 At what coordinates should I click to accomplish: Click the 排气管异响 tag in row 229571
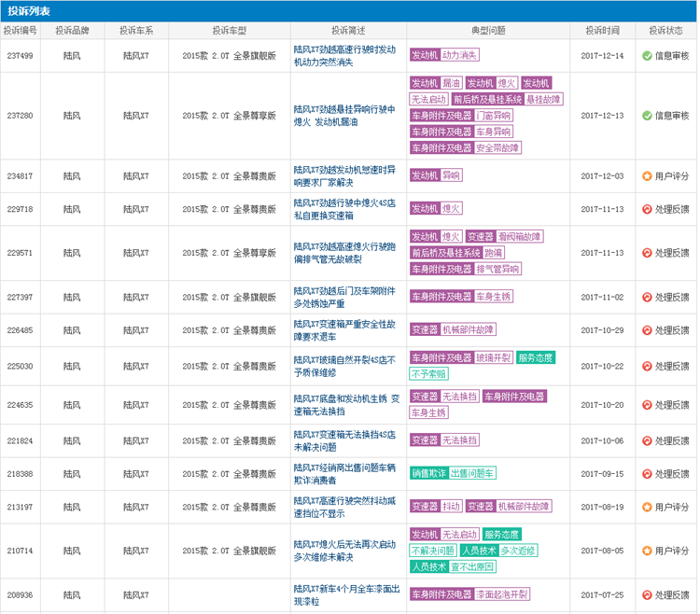click(x=497, y=269)
